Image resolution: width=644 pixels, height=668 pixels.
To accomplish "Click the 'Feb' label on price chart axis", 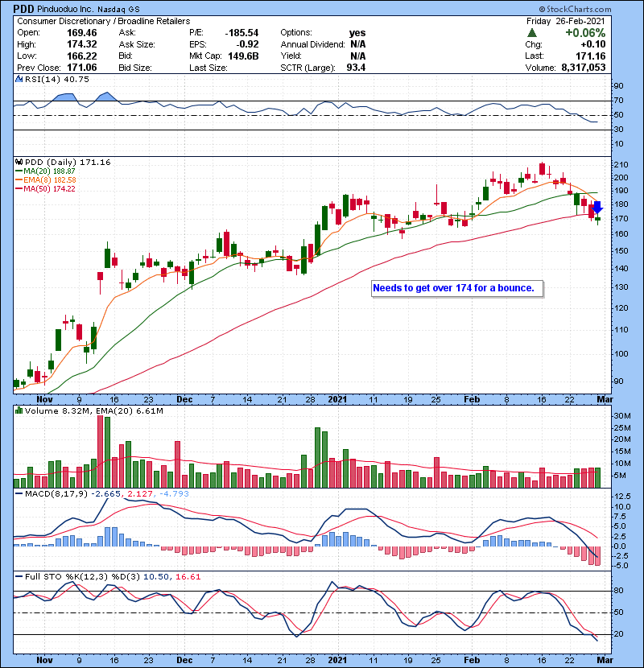I will point(472,400).
